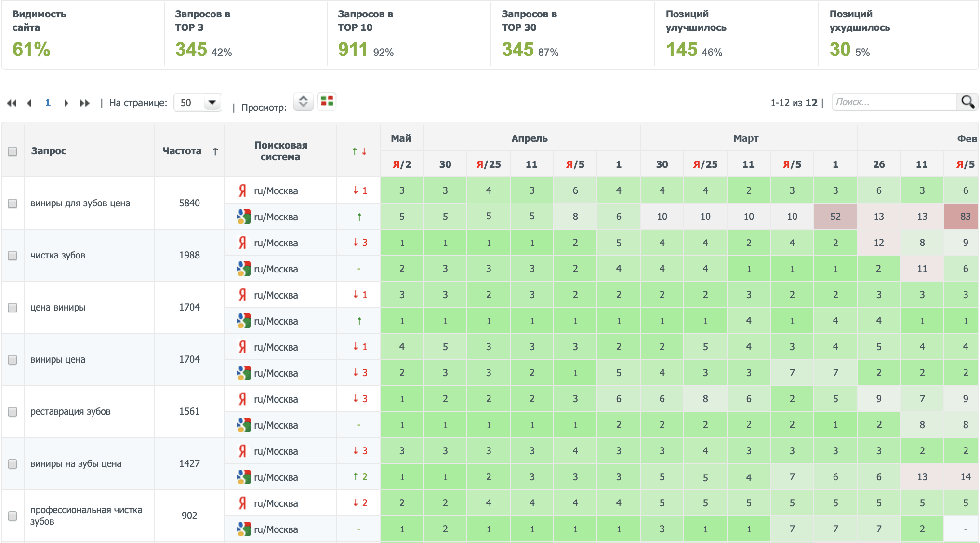The width and height of the screenshot is (980, 543).
Task: Click the Запрос column header
Action: coord(49,151)
